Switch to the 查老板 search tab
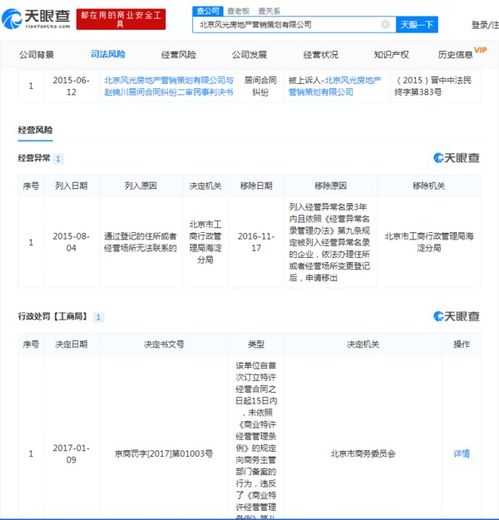499x520 pixels. click(x=238, y=11)
